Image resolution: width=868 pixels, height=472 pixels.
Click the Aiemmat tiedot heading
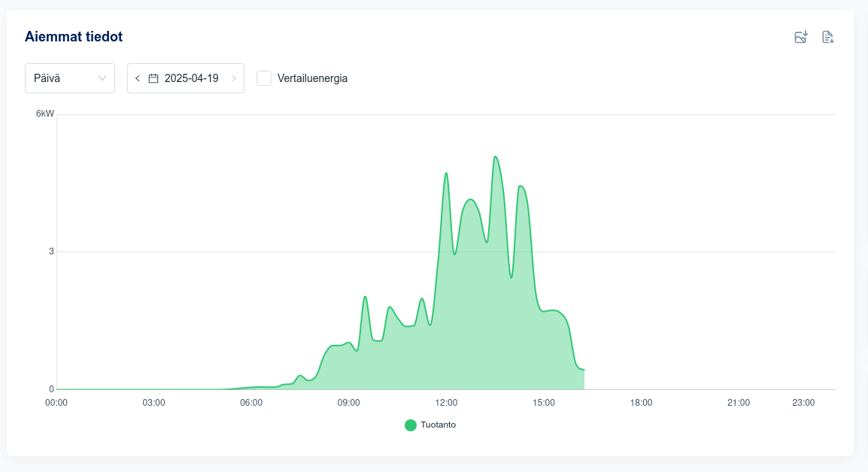[x=74, y=36]
